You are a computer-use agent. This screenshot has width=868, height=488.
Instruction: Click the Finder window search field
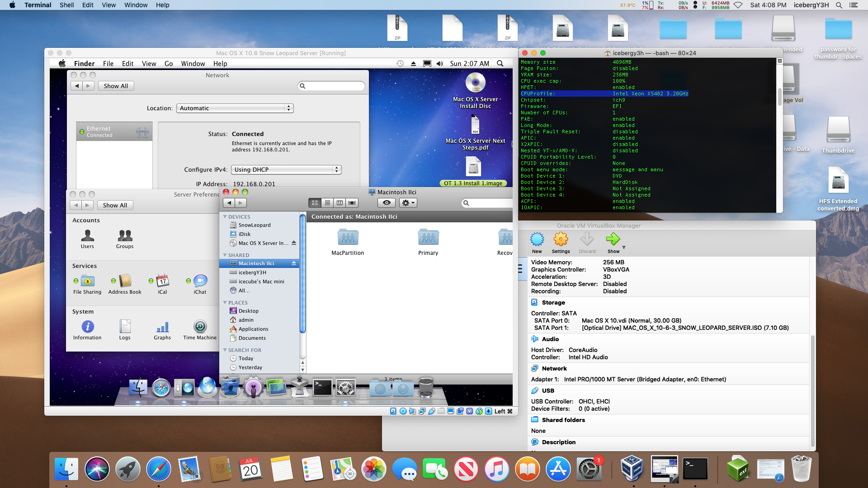(x=487, y=203)
